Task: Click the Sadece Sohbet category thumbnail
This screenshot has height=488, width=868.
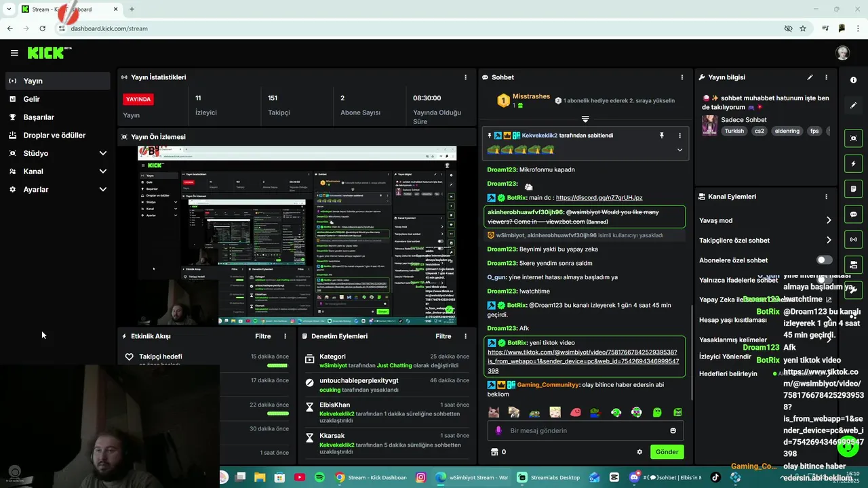Action: 709,125
